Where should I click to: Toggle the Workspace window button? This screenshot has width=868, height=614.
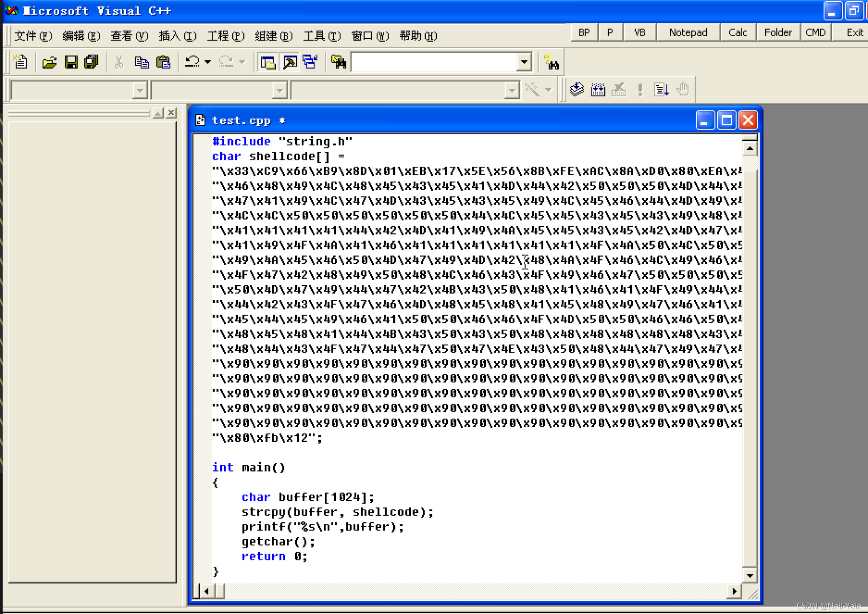pos(268,62)
